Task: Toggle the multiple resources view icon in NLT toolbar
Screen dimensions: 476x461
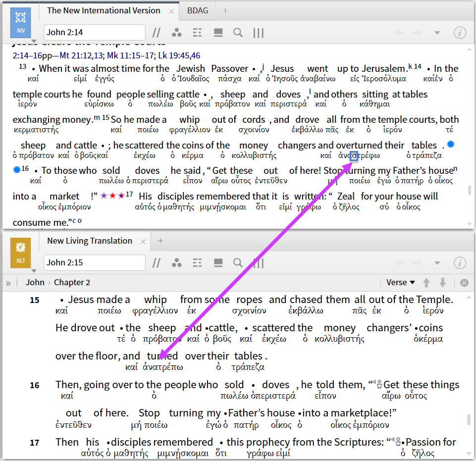Action: click(x=197, y=263)
